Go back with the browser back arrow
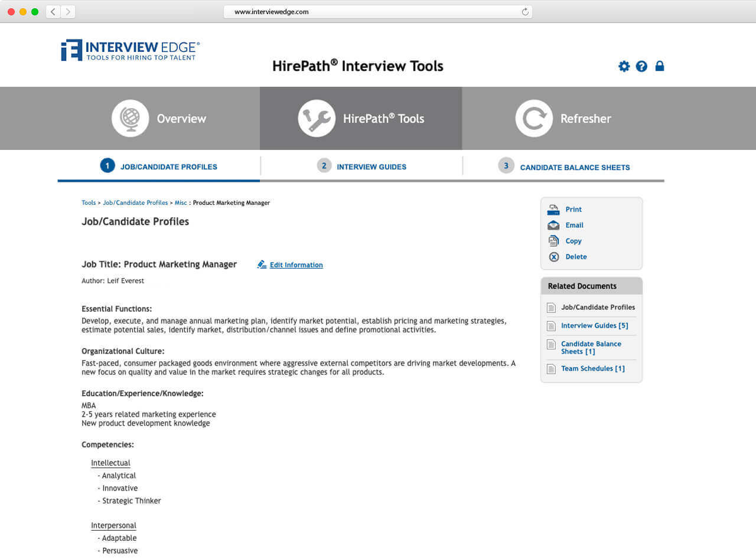 click(53, 12)
